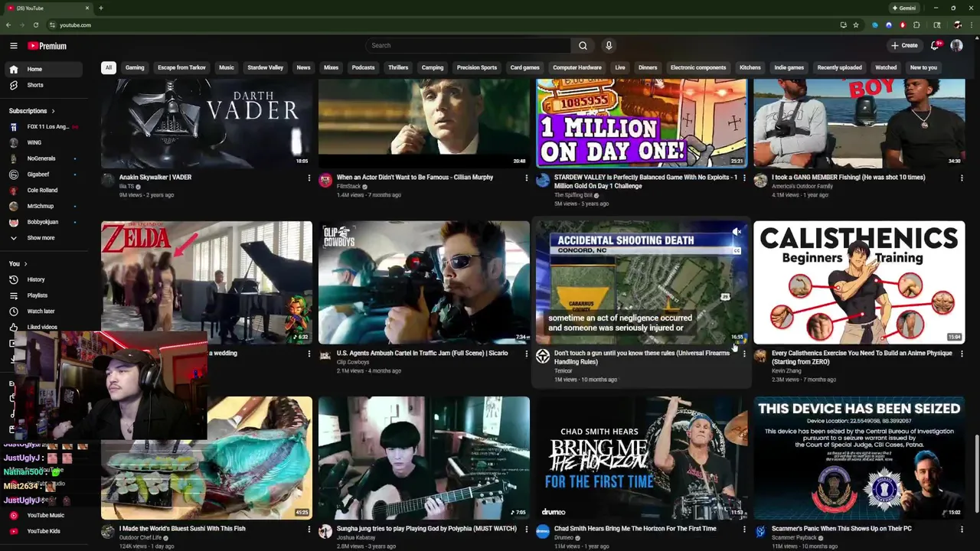Select the All filter chip
The image size is (980, 551).
pyautogui.click(x=109, y=67)
